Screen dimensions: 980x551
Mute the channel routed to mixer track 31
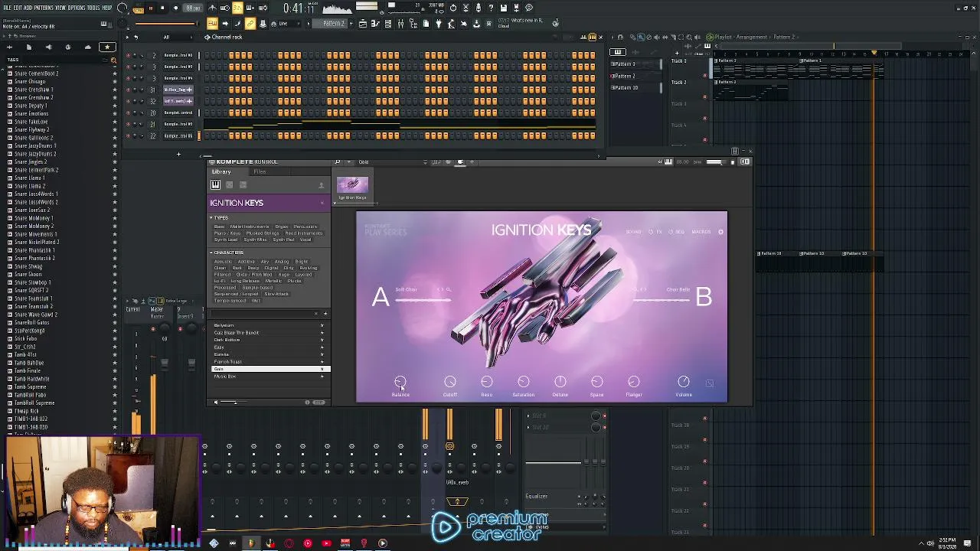click(x=128, y=90)
